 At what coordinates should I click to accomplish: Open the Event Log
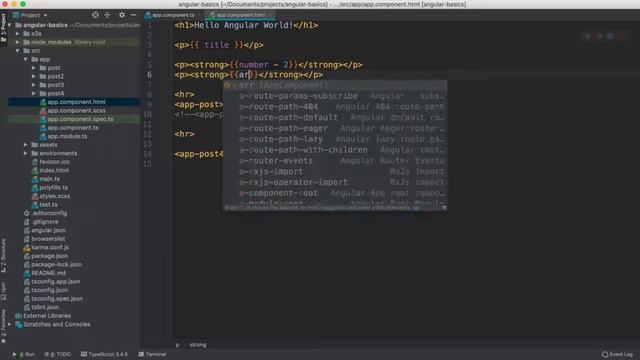[x=617, y=355]
